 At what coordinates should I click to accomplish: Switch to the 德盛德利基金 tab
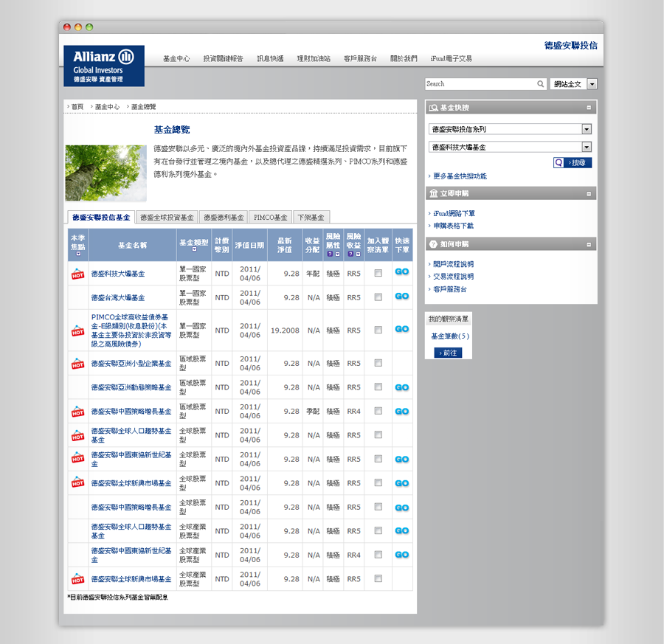coord(224,217)
